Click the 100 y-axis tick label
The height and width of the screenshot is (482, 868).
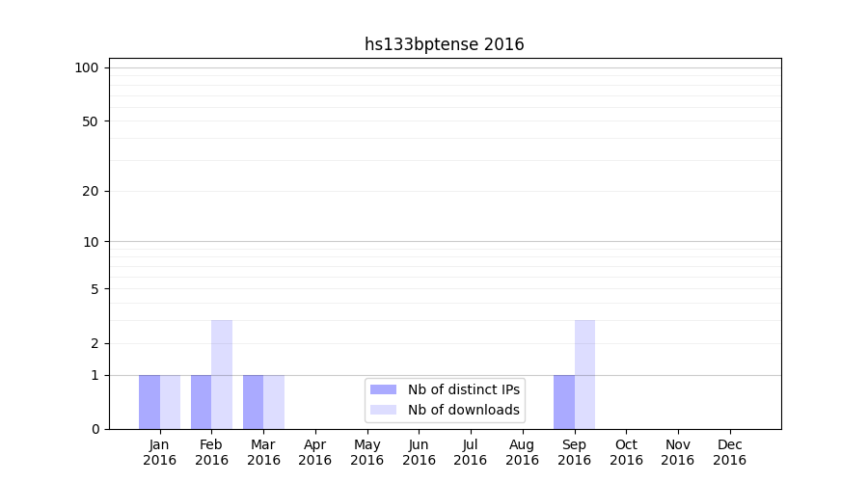click(87, 67)
